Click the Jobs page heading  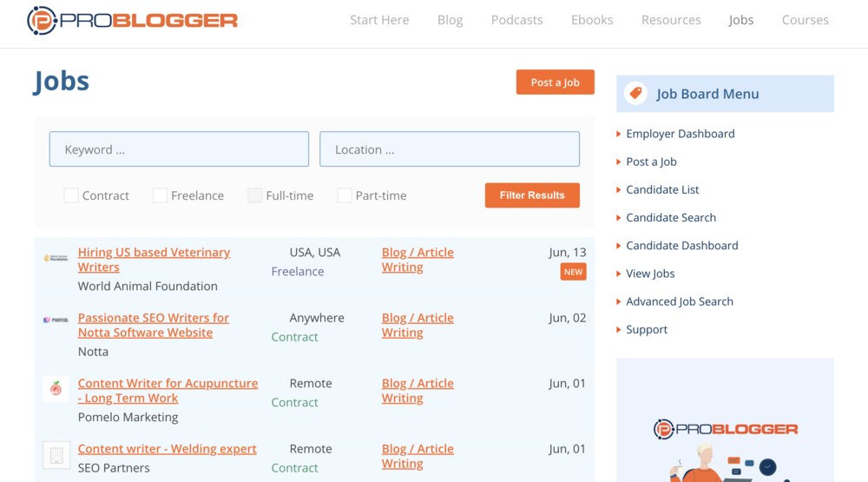point(61,82)
